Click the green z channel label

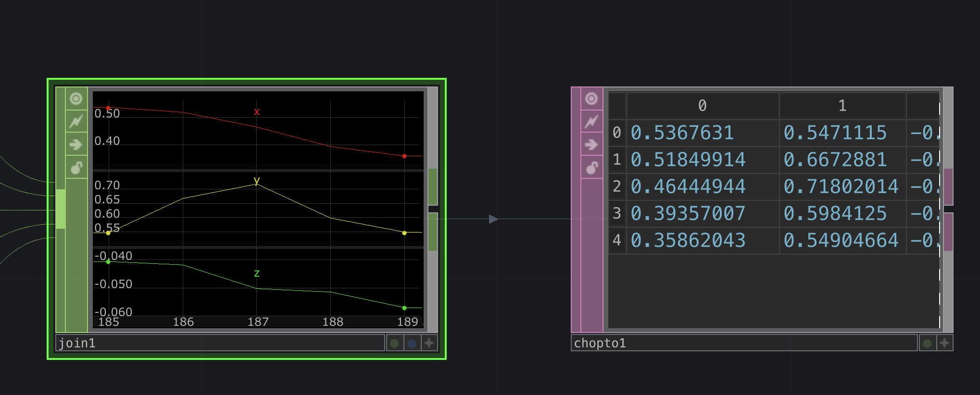click(x=257, y=273)
